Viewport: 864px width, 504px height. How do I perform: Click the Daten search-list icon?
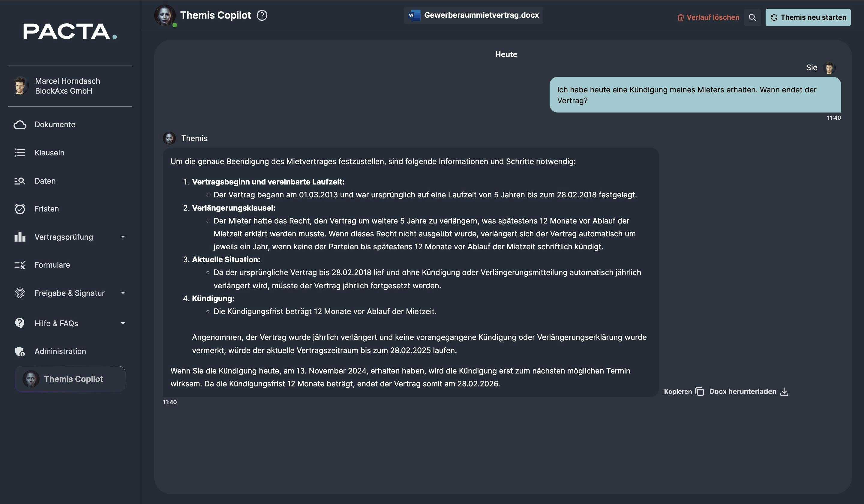pos(20,181)
